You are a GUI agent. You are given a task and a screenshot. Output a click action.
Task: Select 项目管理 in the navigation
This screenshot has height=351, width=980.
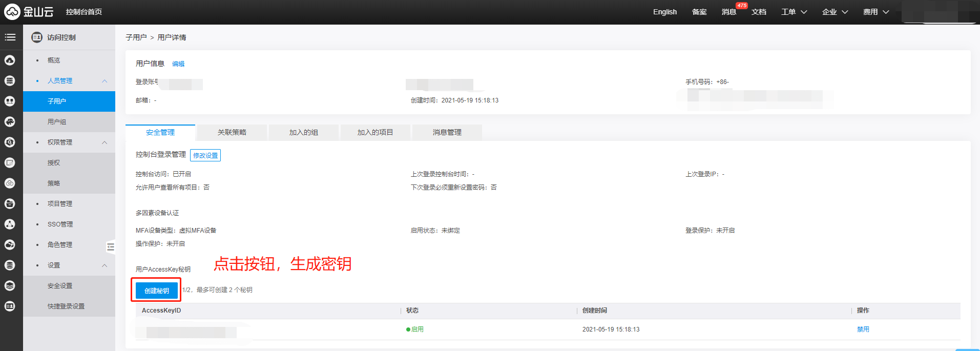[x=69, y=204]
